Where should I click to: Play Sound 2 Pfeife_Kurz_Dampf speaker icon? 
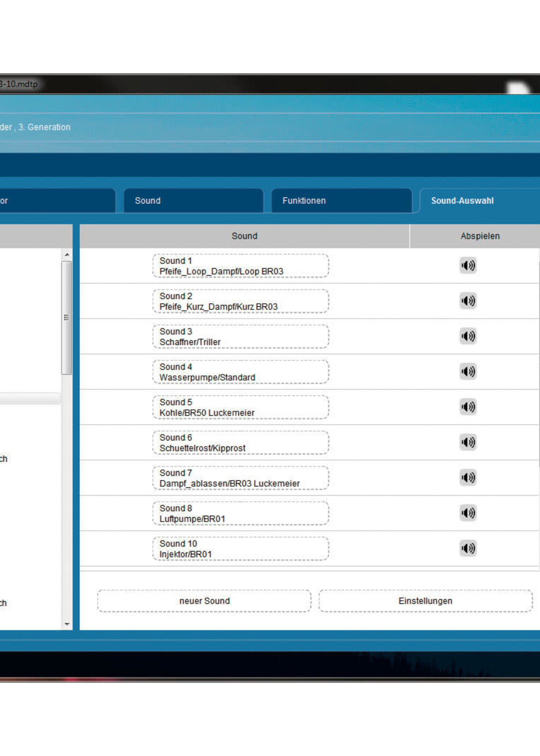(x=468, y=301)
